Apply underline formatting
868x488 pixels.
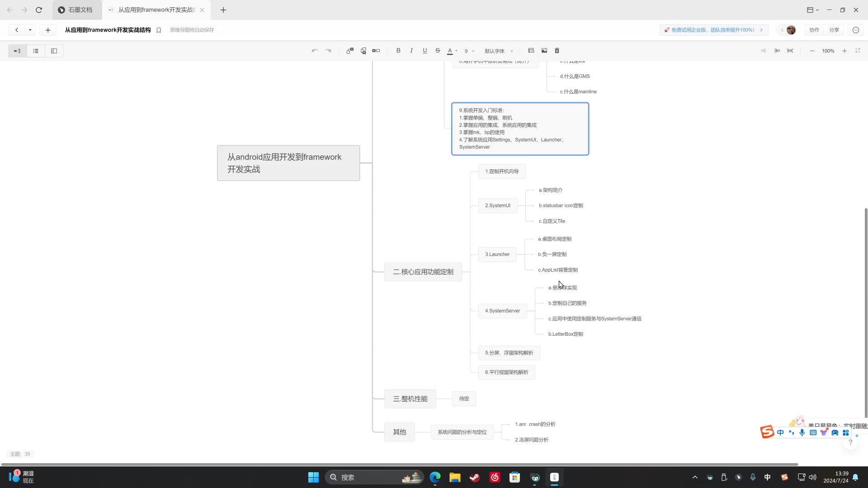point(425,51)
